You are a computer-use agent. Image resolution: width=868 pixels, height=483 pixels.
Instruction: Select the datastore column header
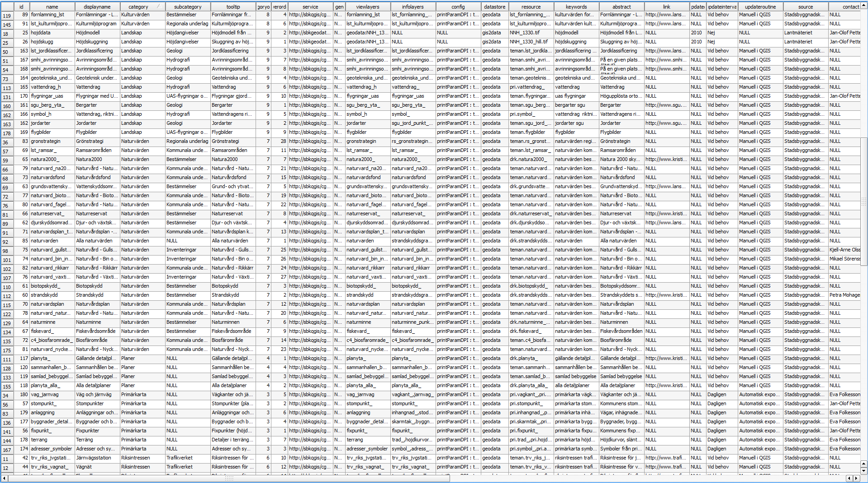[x=495, y=7]
